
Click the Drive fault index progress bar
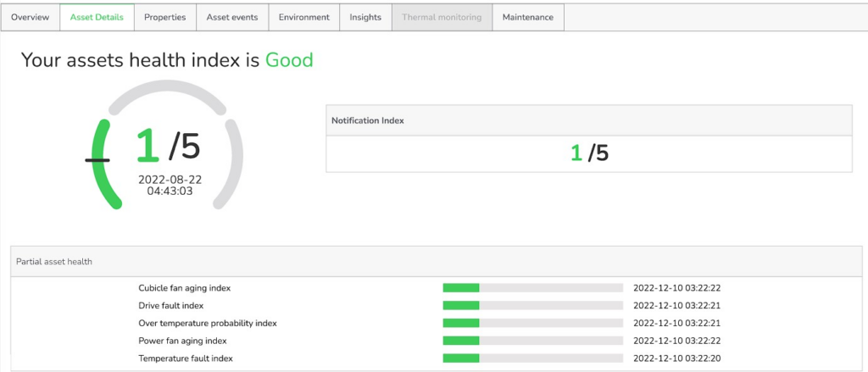[x=532, y=306]
